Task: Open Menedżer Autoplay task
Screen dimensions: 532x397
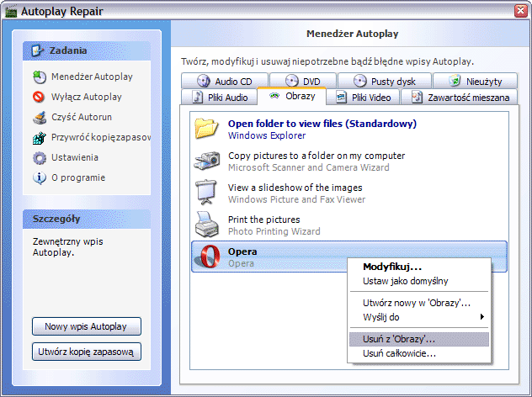Action: (x=92, y=77)
